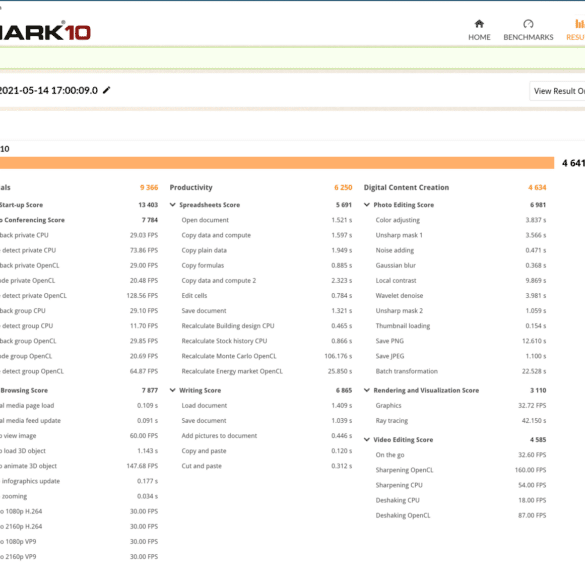Click the View Result Online button
Image resolution: width=585 pixels, height=585 pixels.
tap(557, 91)
